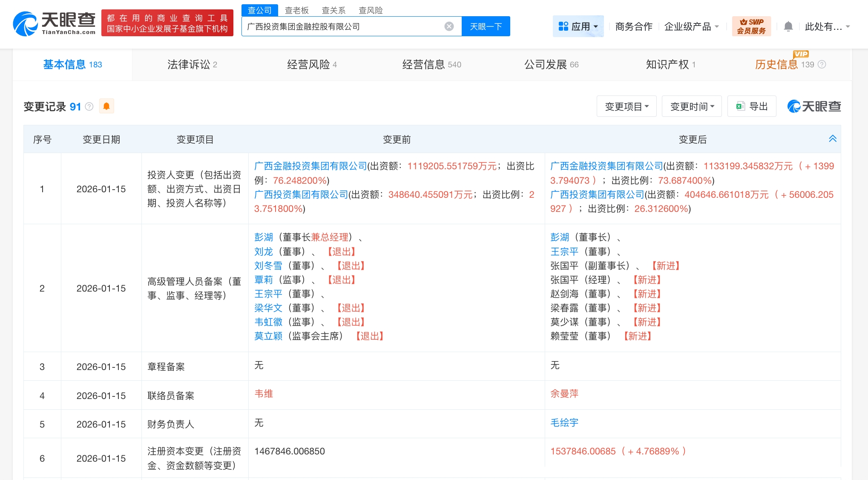Select the 查老板 search mode tab
The height and width of the screenshot is (480, 868).
pyautogui.click(x=296, y=10)
